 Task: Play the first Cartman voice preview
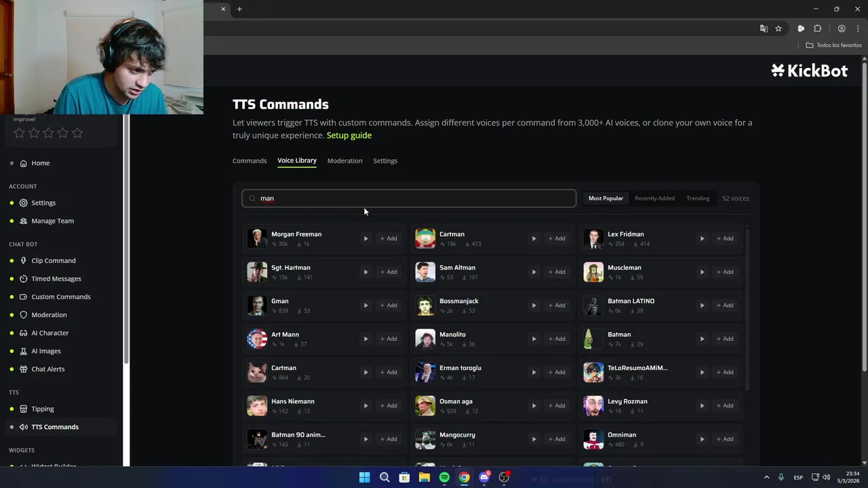[534, 239]
